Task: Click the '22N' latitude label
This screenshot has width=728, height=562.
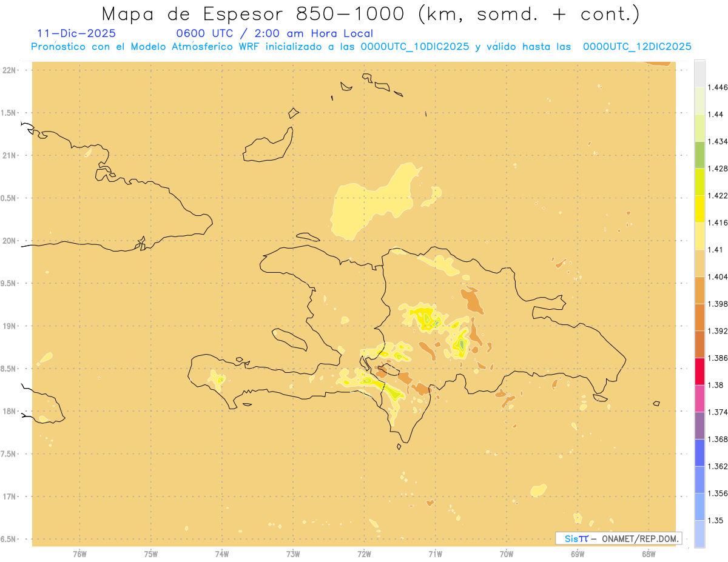Action: point(9,70)
